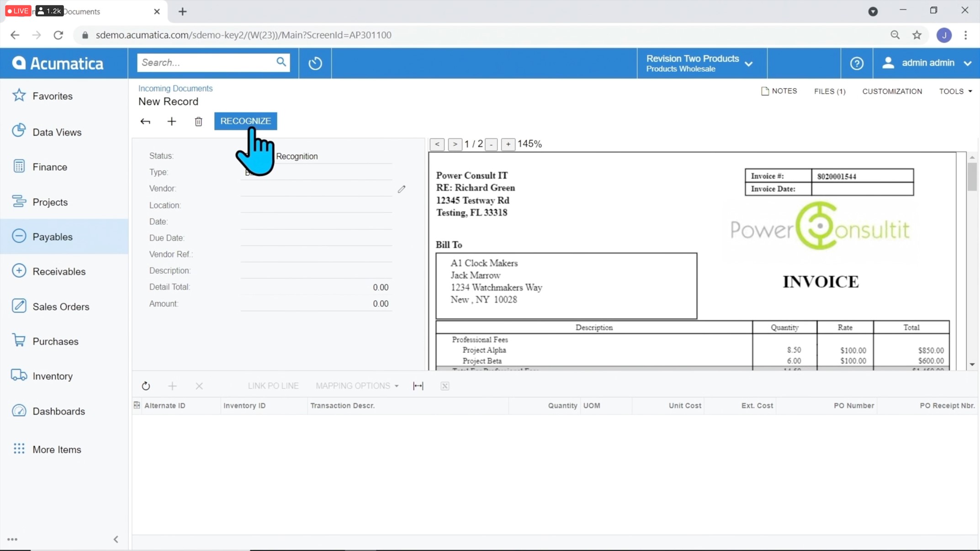980x551 pixels.
Task: Add a new record with plus icon
Action: click(x=172, y=121)
